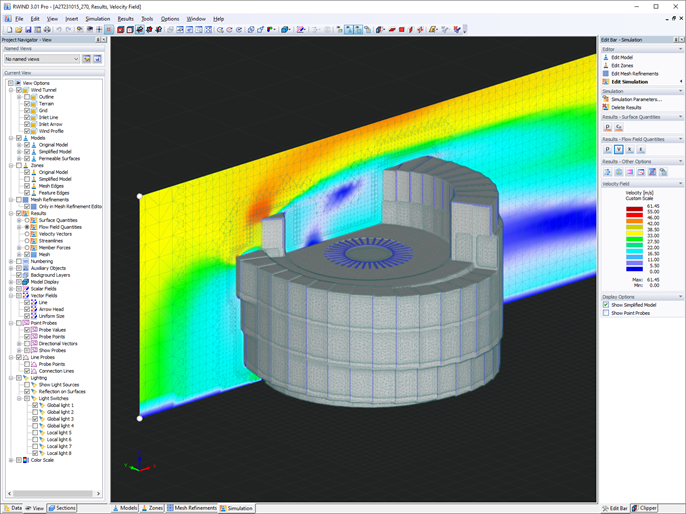The image size is (686, 514).
Task: Toggle the Wind Profile checkbox
Action: tap(27, 131)
